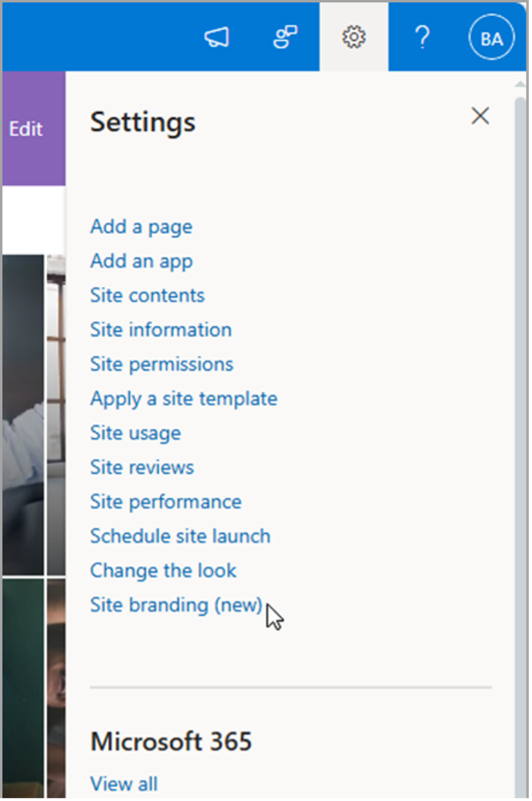
Task: Open Site permissions settings
Action: pyautogui.click(x=161, y=364)
